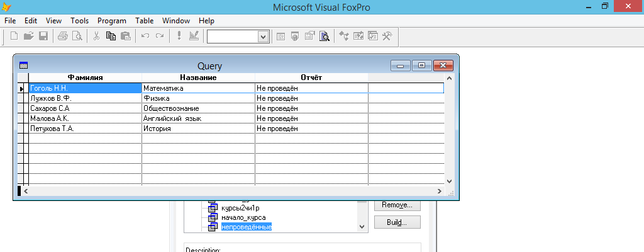644x252 pixels.
Task: Open the File menu
Action: (10, 21)
